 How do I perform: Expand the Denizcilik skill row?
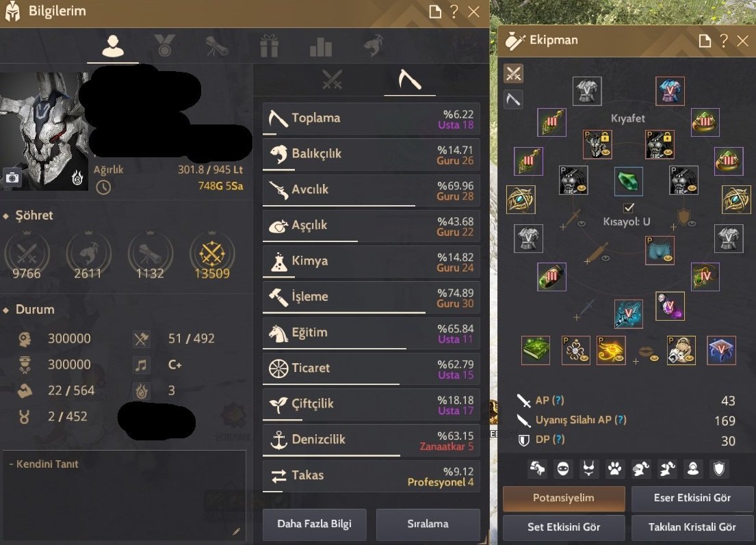[x=372, y=440]
